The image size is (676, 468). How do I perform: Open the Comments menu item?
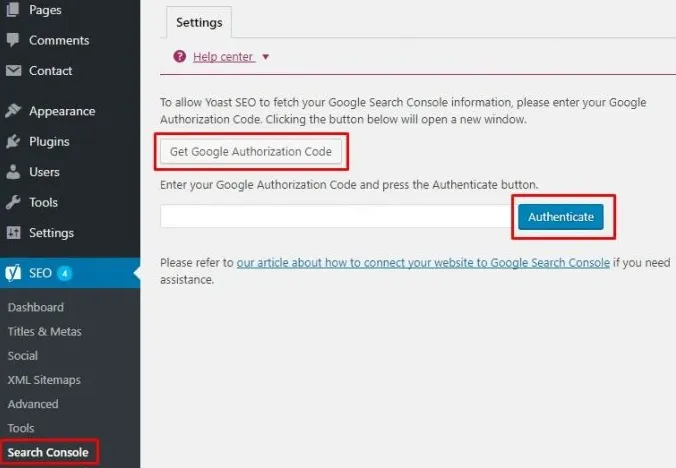pyautogui.click(x=59, y=40)
